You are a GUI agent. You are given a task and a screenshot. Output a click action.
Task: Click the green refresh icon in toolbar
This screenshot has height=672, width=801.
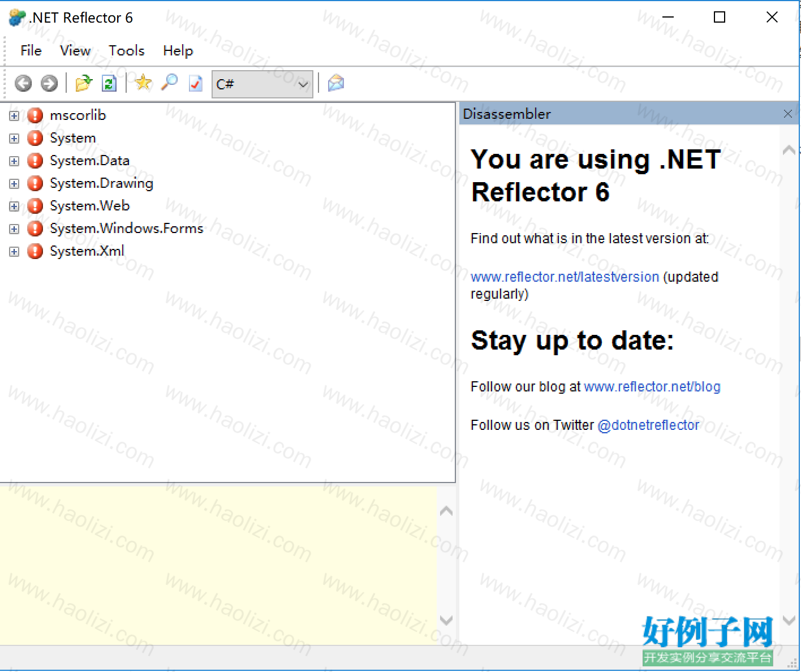click(x=109, y=83)
